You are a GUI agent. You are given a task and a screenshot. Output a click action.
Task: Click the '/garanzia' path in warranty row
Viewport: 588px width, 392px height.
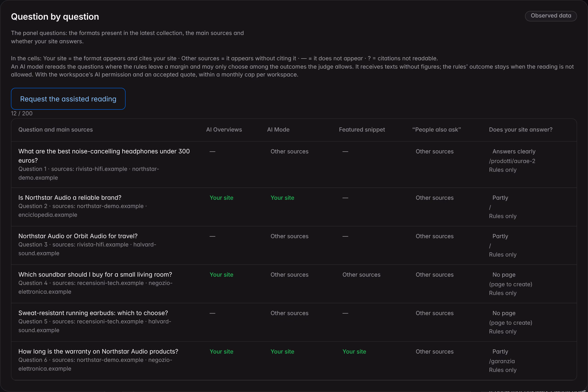click(x=502, y=361)
